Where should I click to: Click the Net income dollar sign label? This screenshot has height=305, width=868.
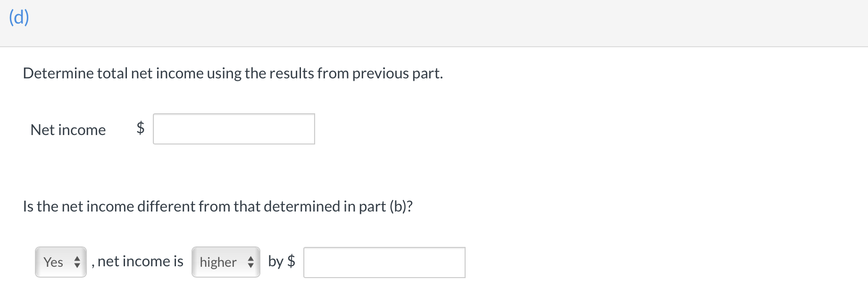click(139, 129)
